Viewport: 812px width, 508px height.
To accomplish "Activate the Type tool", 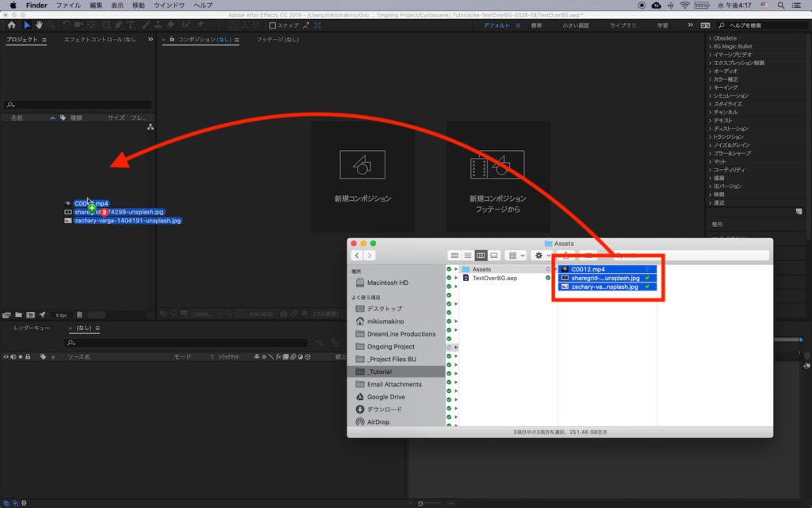I will 129,25.
